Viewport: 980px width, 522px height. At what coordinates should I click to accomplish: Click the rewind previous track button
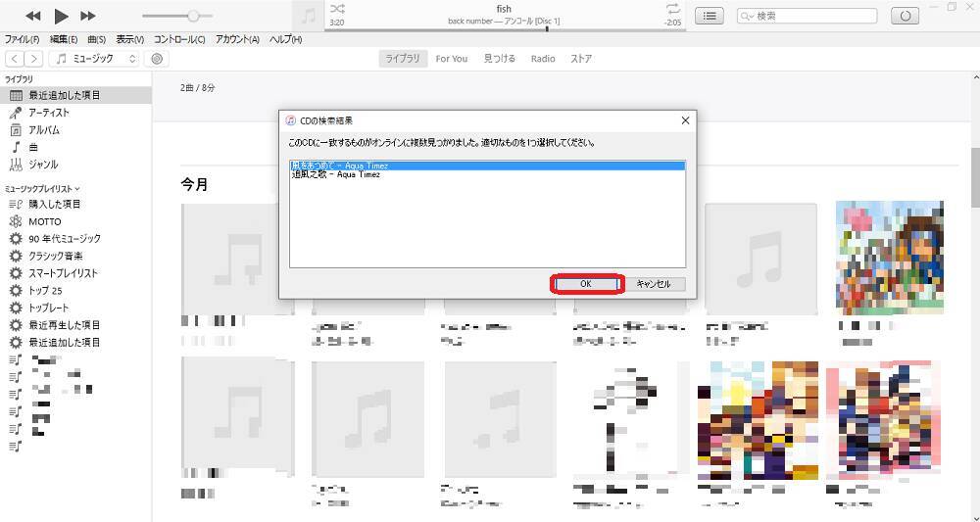32,16
